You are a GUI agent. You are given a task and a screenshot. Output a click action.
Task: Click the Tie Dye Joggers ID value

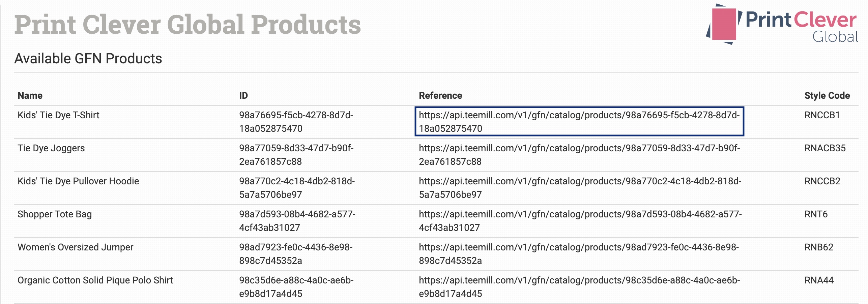[296, 155]
